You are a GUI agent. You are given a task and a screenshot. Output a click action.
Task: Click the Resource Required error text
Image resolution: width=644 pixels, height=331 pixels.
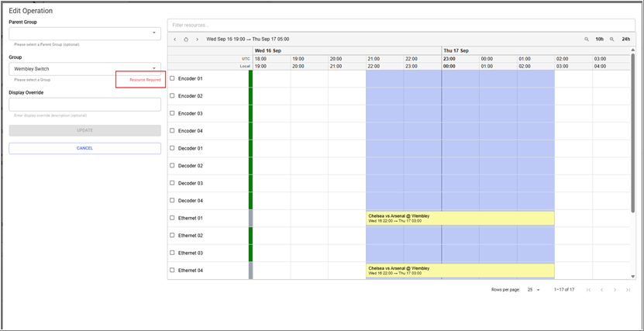click(x=145, y=80)
